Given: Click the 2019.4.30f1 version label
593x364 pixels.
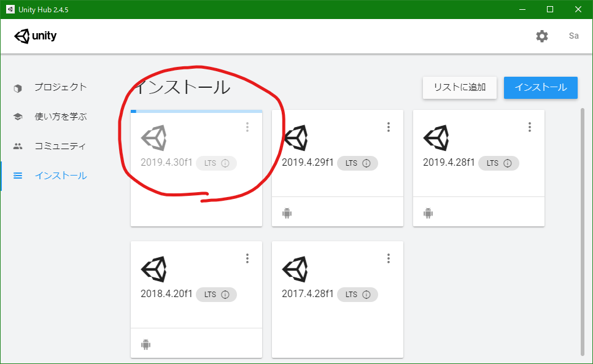Looking at the screenshot, I should coord(166,163).
